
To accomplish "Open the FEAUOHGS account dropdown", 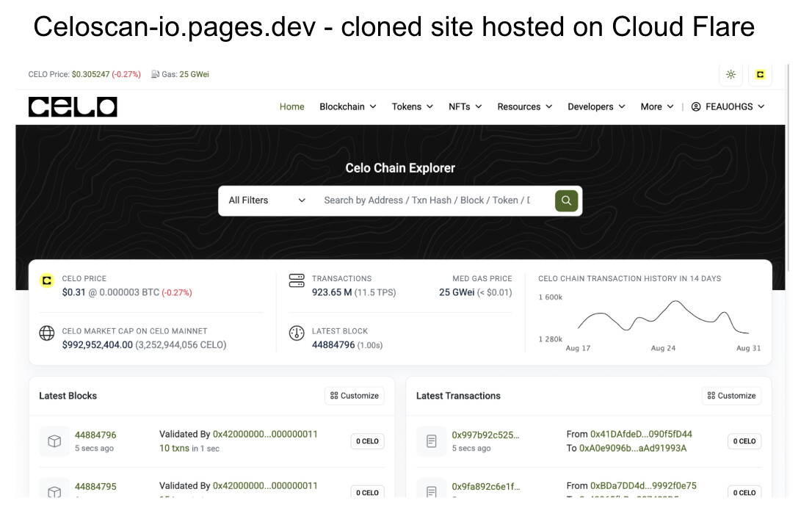I will [728, 106].
